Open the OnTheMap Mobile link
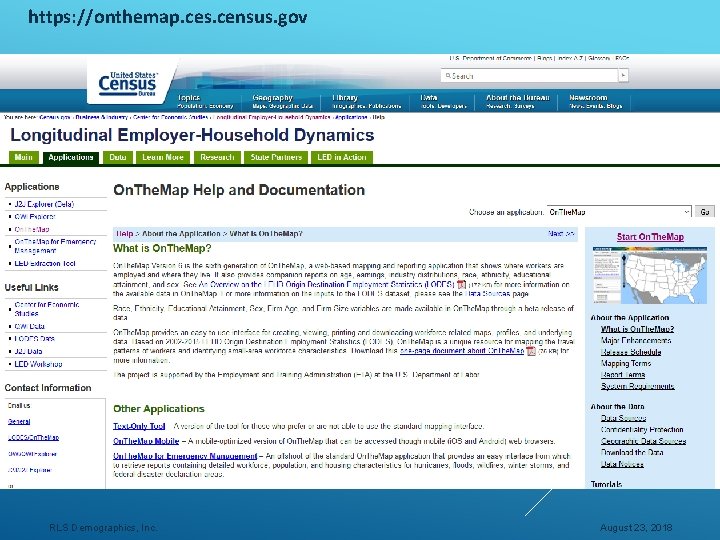 click(x=146, y=441)
